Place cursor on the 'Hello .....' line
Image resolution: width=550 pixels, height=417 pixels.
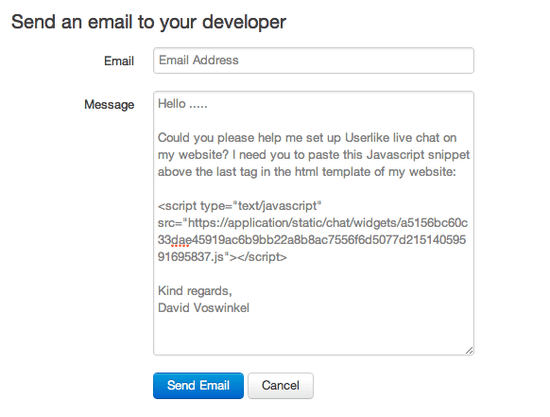pyautogui.click(x=182, y=104)
